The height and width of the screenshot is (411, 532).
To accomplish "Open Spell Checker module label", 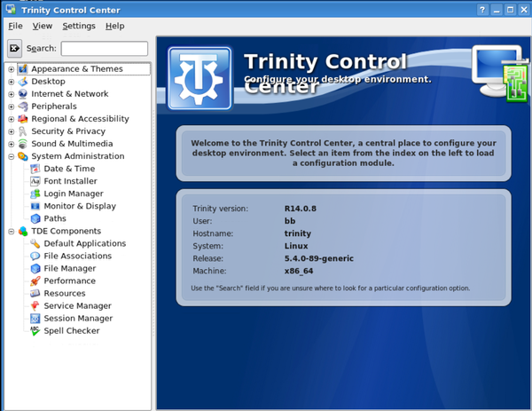I will [x=72, y=331].
